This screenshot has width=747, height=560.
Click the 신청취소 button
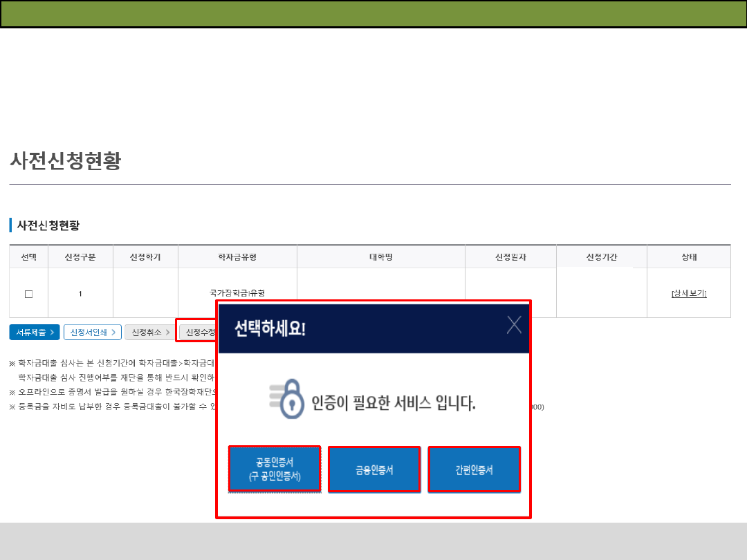pyautogui.click(x=150, y=333)
